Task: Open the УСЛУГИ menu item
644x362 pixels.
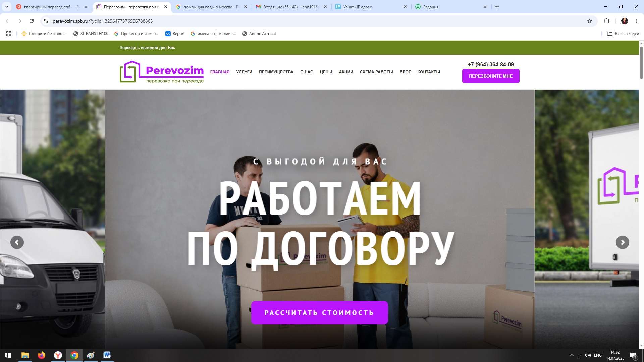Action: [x=244, y=72]
